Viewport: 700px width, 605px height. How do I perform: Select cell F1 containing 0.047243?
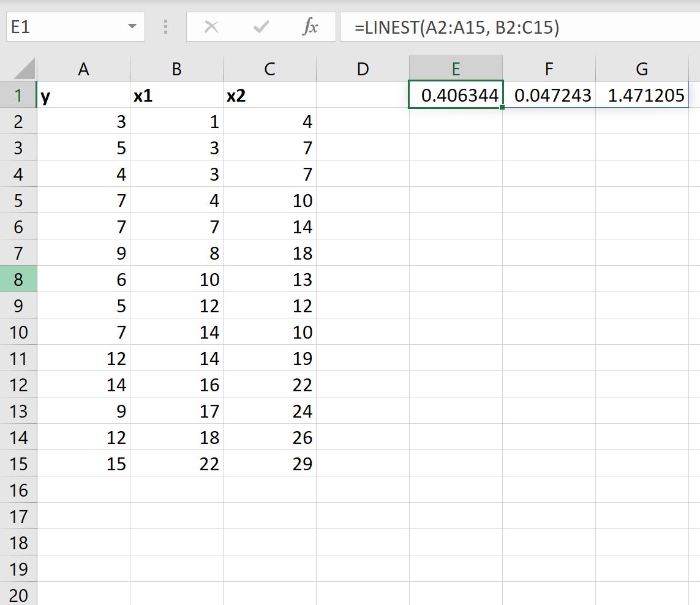pos(549,95)
